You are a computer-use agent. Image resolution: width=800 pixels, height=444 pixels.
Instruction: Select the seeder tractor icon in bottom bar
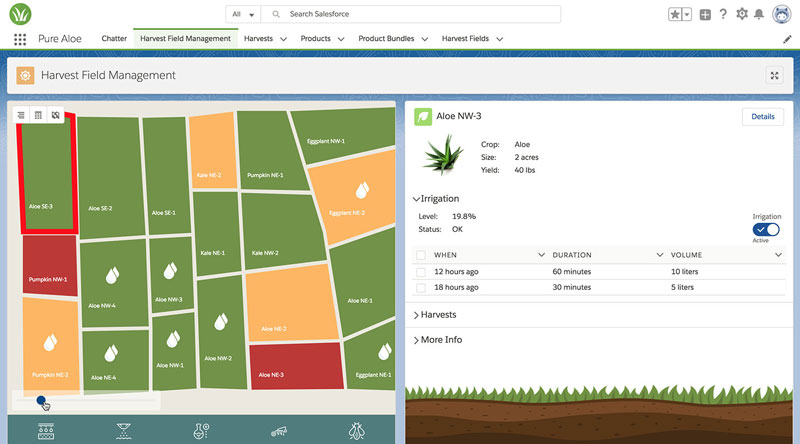(279, 432)
